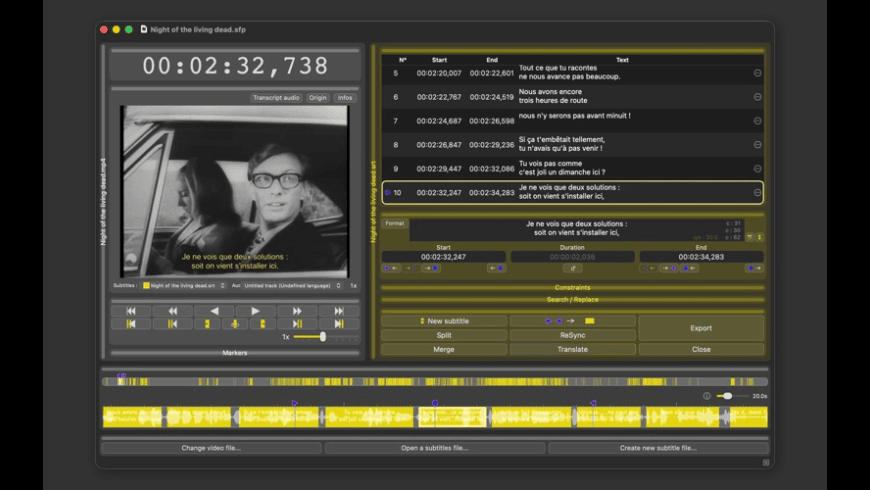Viewport: 870px width, 490px height.
Task: Click the ReSync button
Action: 572,335
